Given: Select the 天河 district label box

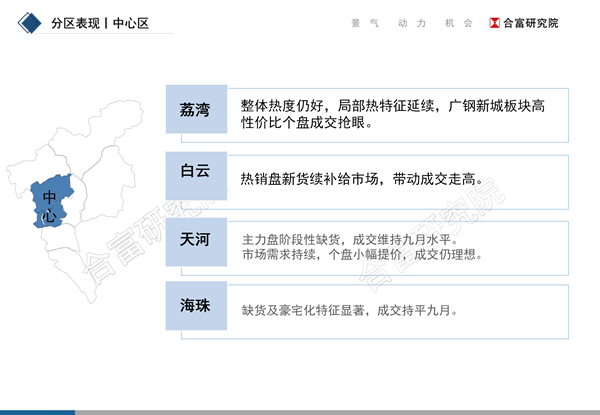Looking at the screenshot, I should coord(196,242).
